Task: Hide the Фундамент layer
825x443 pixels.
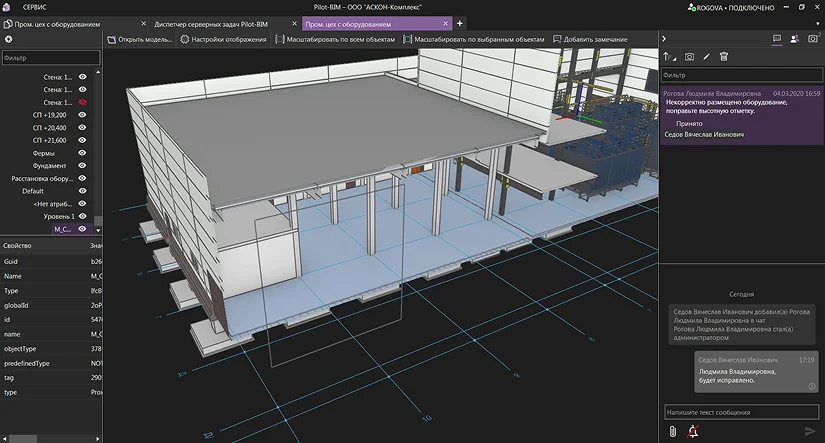Action: click(x=83, y=166)
